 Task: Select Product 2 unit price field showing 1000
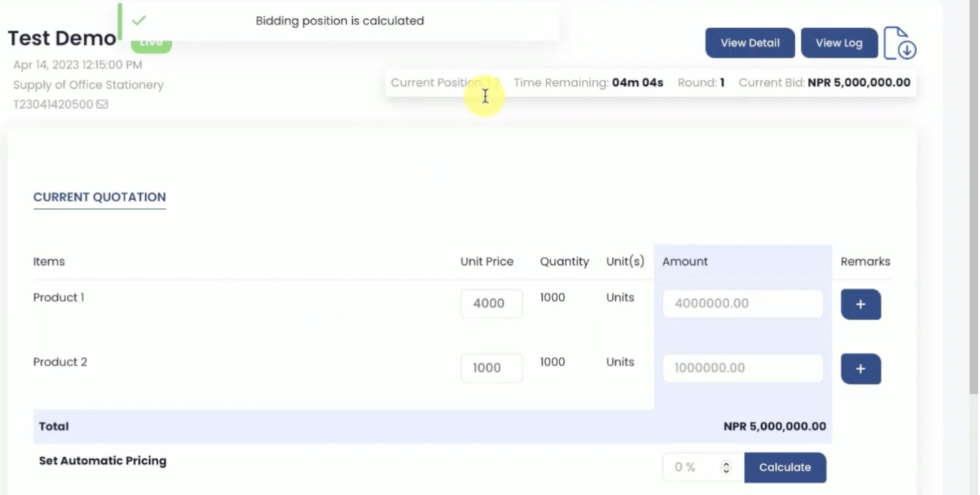tap(491, 368)
